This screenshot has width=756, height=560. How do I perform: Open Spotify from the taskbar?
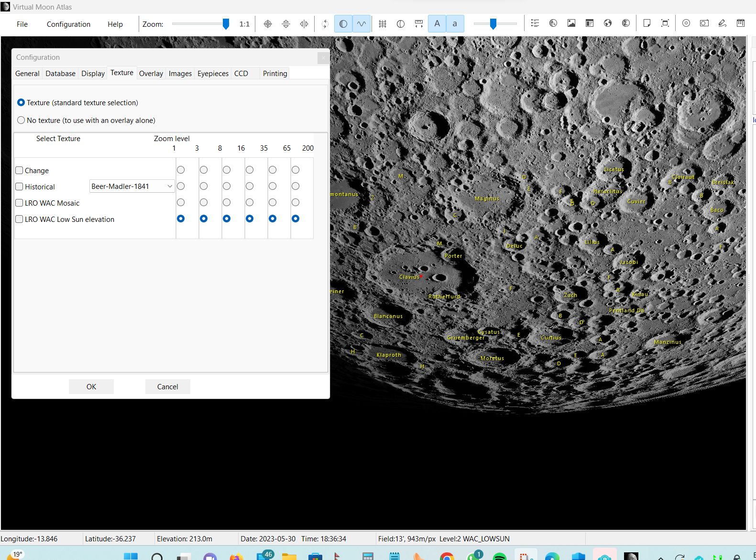[499, 557]
